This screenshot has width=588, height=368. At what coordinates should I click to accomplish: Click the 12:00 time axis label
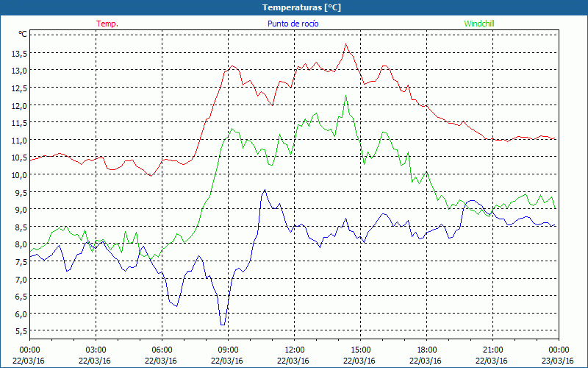[x=295, y=350]
